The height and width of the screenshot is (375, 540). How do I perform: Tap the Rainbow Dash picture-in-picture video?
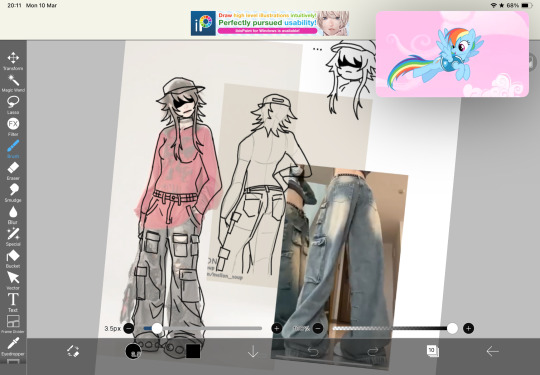coord(452,54)
